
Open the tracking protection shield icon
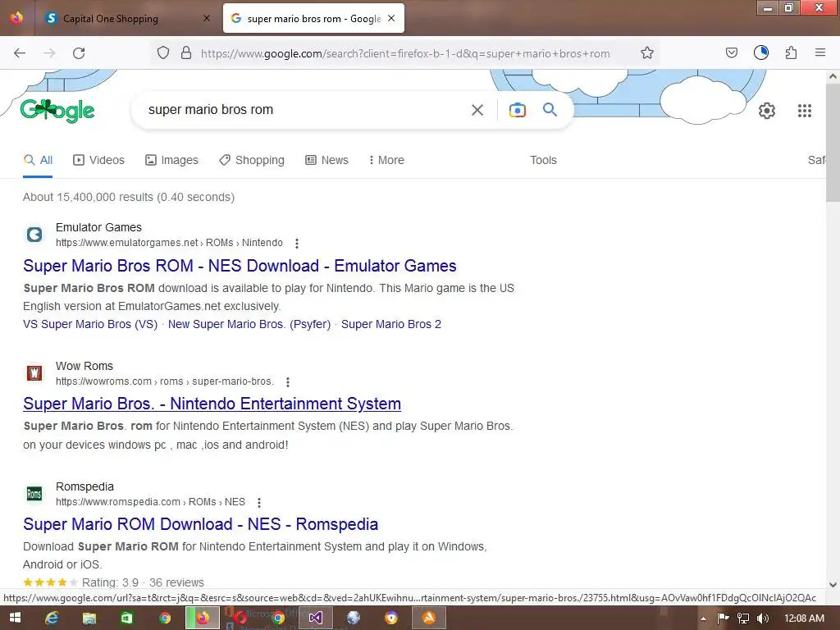pyautogui.click(x=163, y=53)
